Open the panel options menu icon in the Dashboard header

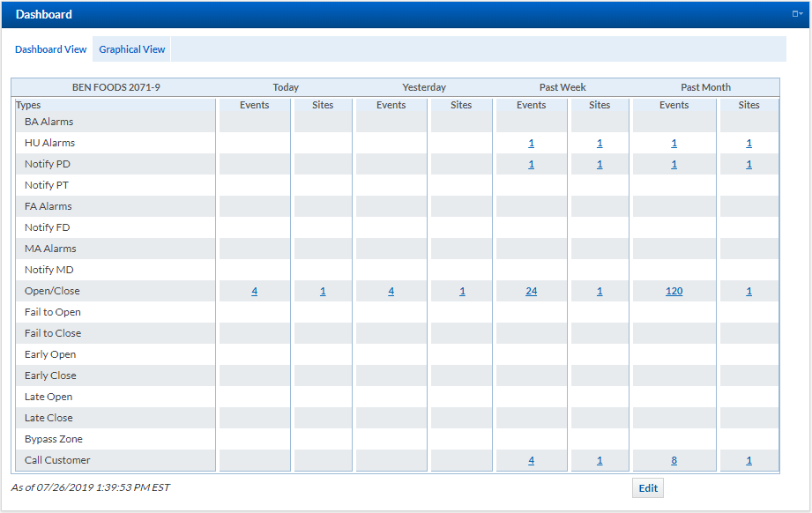796,14
